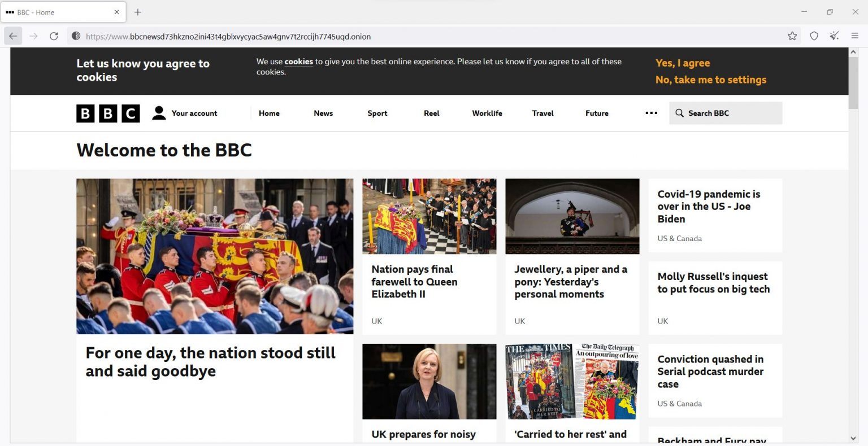Choose 'No, take me to settings'

click(x=710, y=80)
